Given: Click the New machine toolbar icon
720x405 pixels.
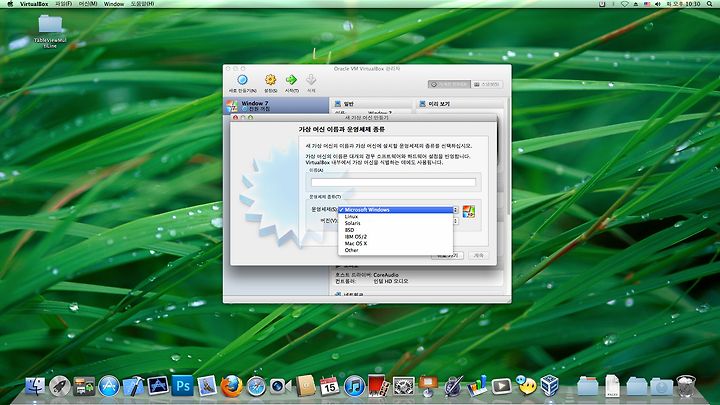Looking at the screenshot, I should click(242, 80).
